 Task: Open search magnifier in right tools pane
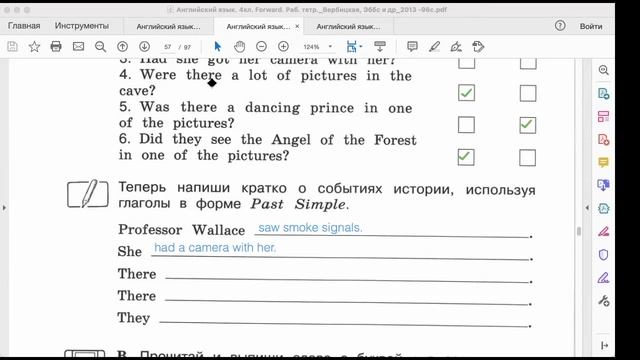604,70
